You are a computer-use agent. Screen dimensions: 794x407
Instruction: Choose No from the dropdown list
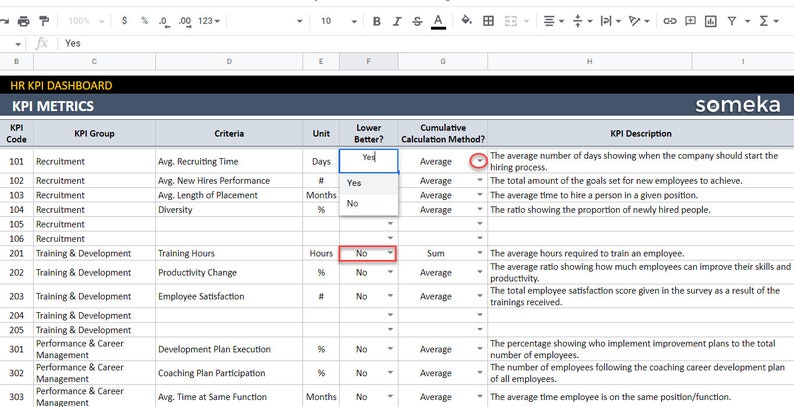pos(369,203)
